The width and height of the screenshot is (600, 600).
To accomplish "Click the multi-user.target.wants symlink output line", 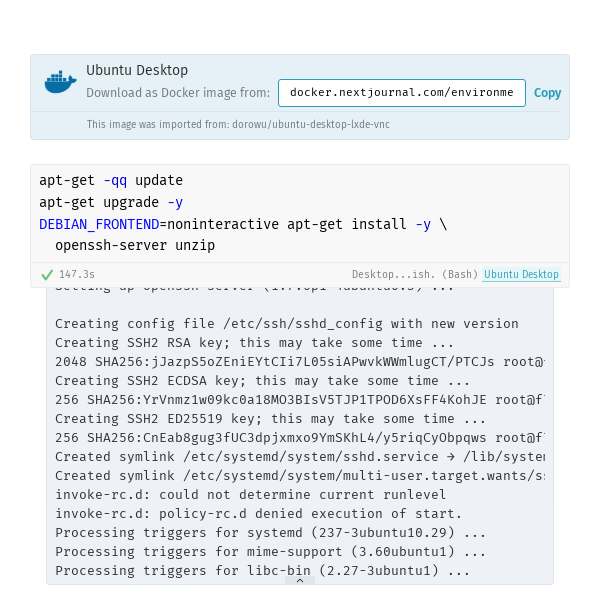I will (x=300, y=476).
